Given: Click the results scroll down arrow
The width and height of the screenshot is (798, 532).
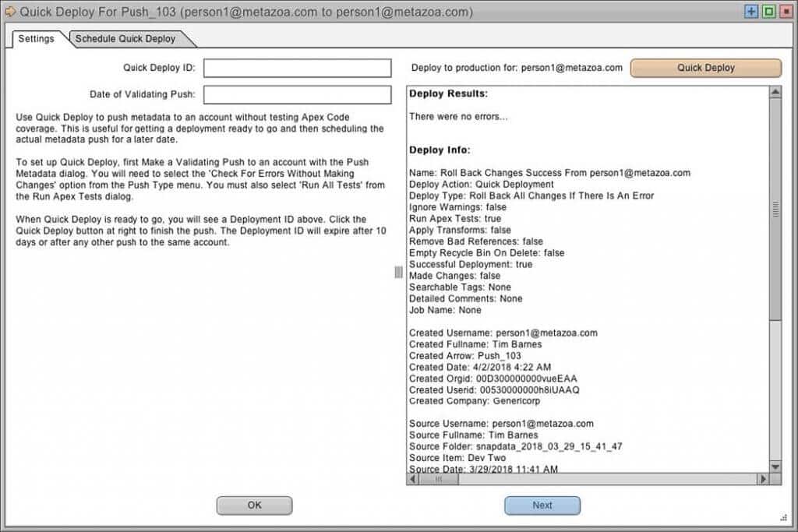Looking at the screenshot, I should (775, 467).
